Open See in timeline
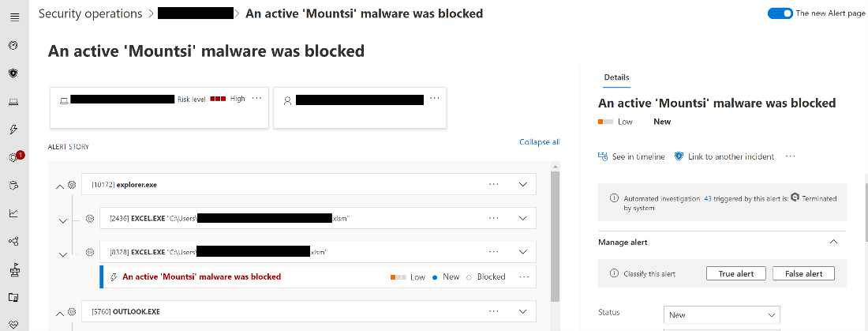This screenshot has width=868, height=331. (631, 156)
